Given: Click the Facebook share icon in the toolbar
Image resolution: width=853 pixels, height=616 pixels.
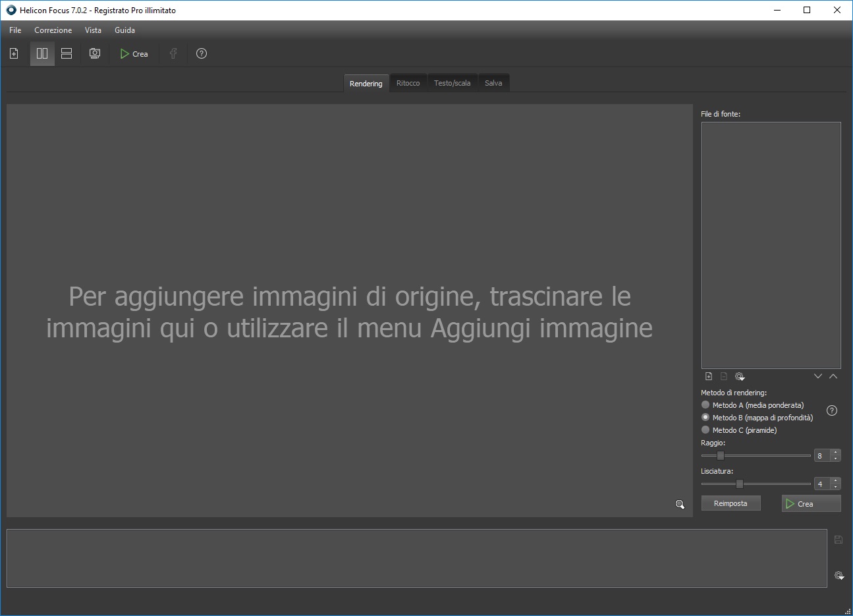Looking at the screenshot, I should (173, 53).
